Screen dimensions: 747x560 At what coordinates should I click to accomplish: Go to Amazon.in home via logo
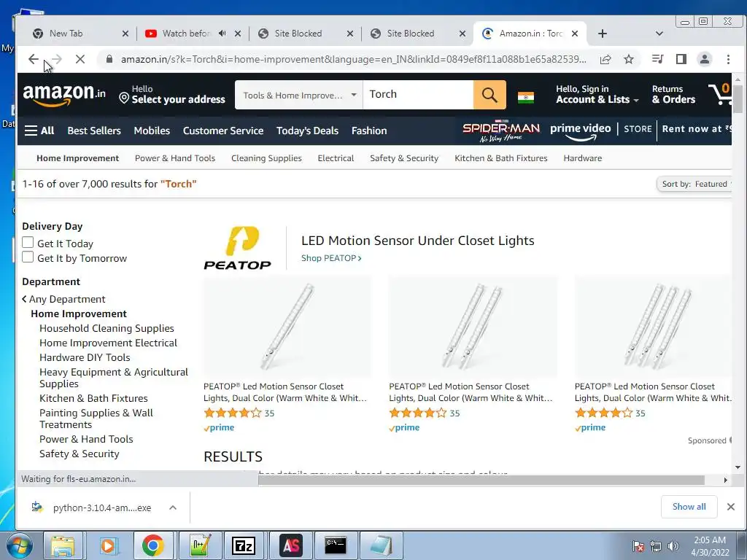coord(64,94)
